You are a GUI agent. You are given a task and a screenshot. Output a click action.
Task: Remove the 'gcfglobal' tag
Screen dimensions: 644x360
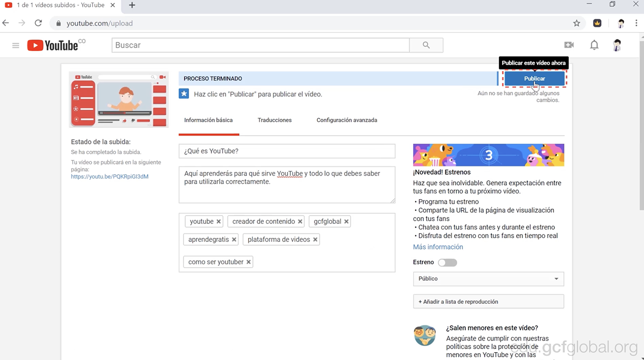coord(346,222)
